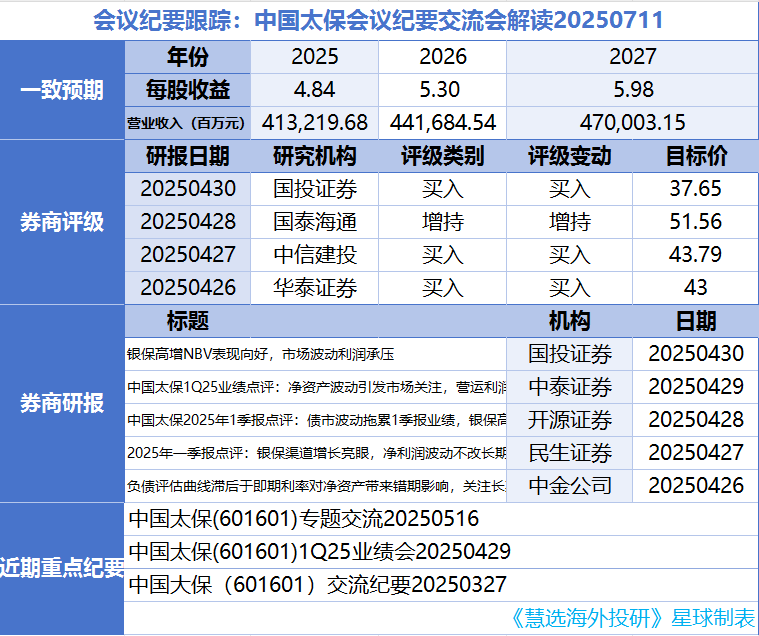This screenshot has width=759, height=636.
Task: Click the 2026 revenue cell 441,684.54
Action: pos(442,123)
